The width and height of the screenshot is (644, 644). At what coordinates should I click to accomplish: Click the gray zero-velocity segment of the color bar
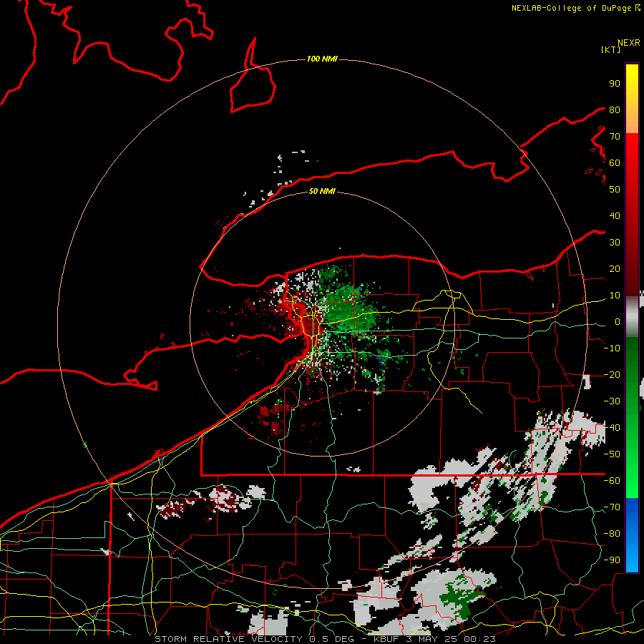pyautogui.click(x=632, y=316)
